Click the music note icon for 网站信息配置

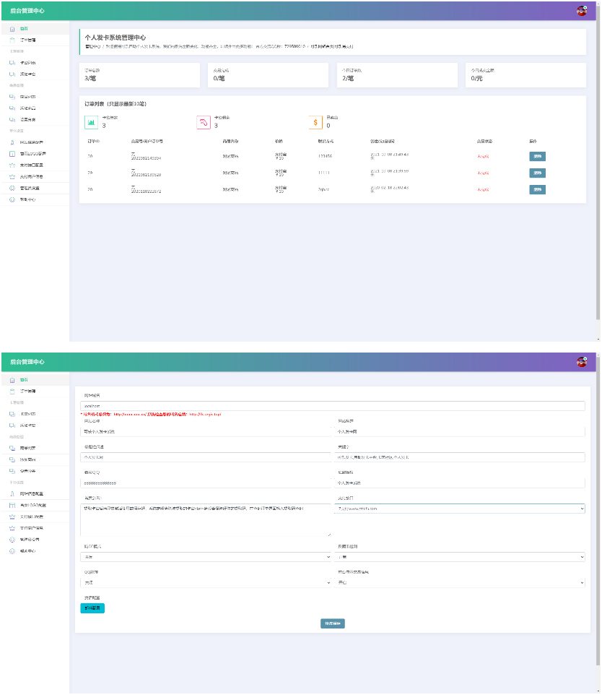(x=12, y=142)
